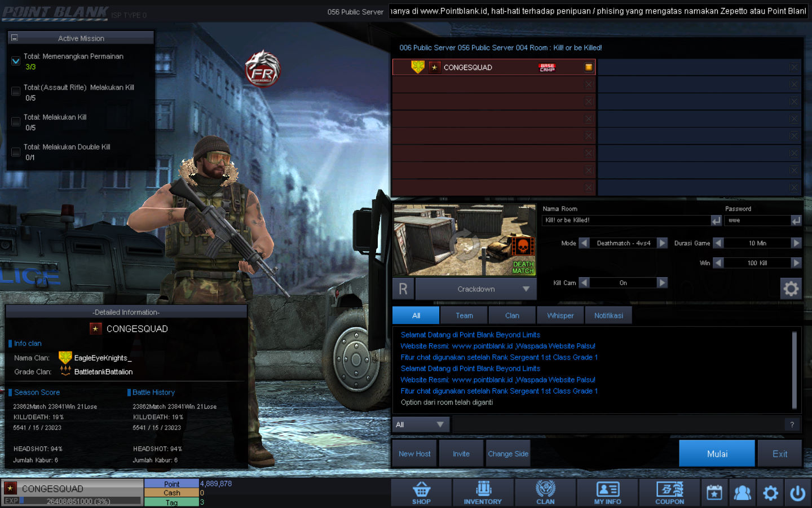Screen dimensions: 812x508
Task: Close the last red team slot
Action: click(x=589, y=187)
